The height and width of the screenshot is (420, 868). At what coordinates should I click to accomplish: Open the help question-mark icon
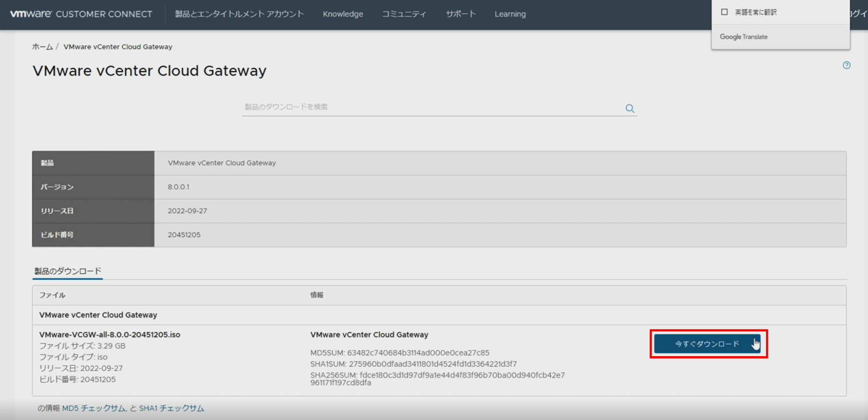pos(847,65)
